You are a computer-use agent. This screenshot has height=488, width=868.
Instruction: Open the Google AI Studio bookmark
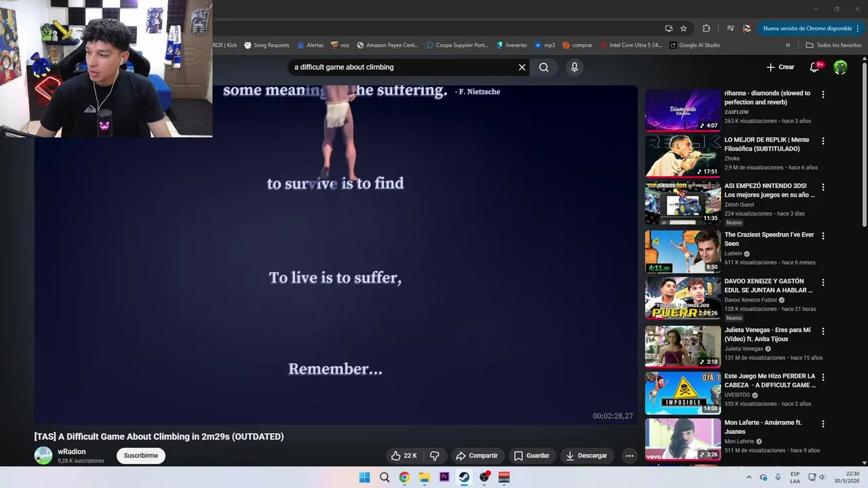(694, 45)
